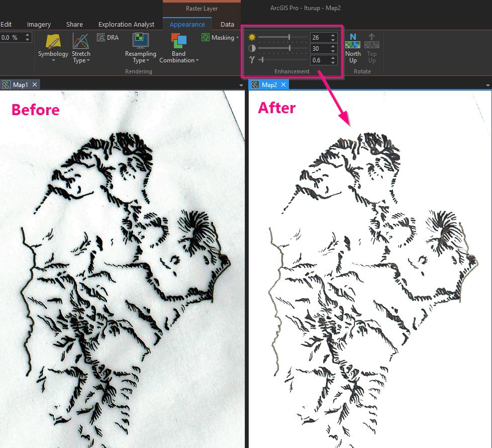Open the Masking tool icon
The width and height of the screenshot is (492, 448).
coord(206,37)
